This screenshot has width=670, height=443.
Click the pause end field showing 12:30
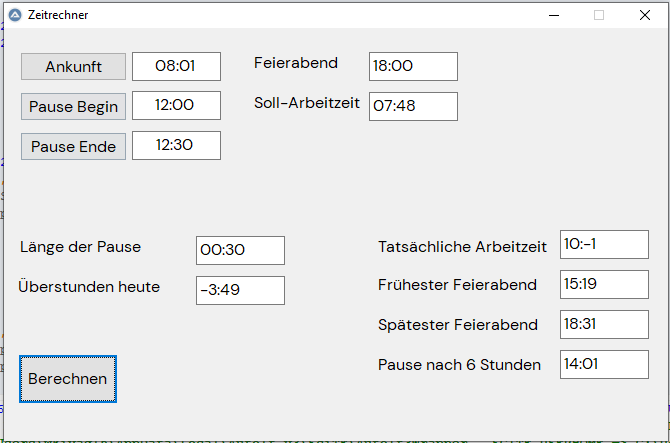tap(176, 146)
